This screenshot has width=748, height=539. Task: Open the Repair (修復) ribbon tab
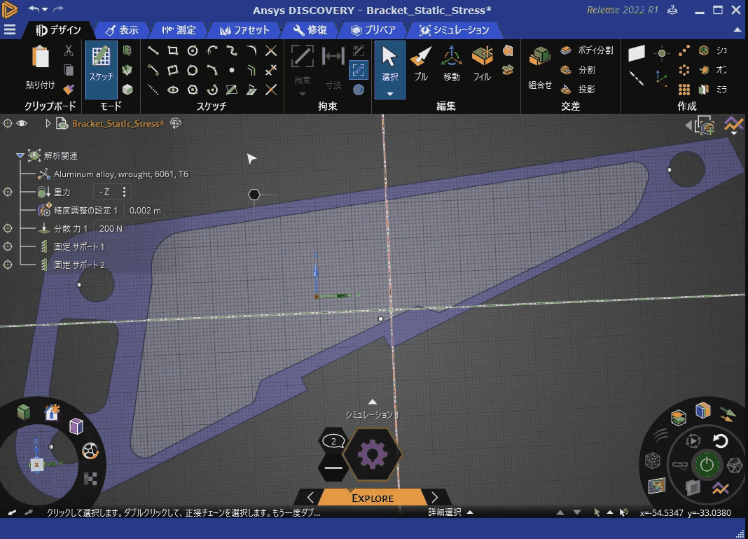tap(310, 30)
